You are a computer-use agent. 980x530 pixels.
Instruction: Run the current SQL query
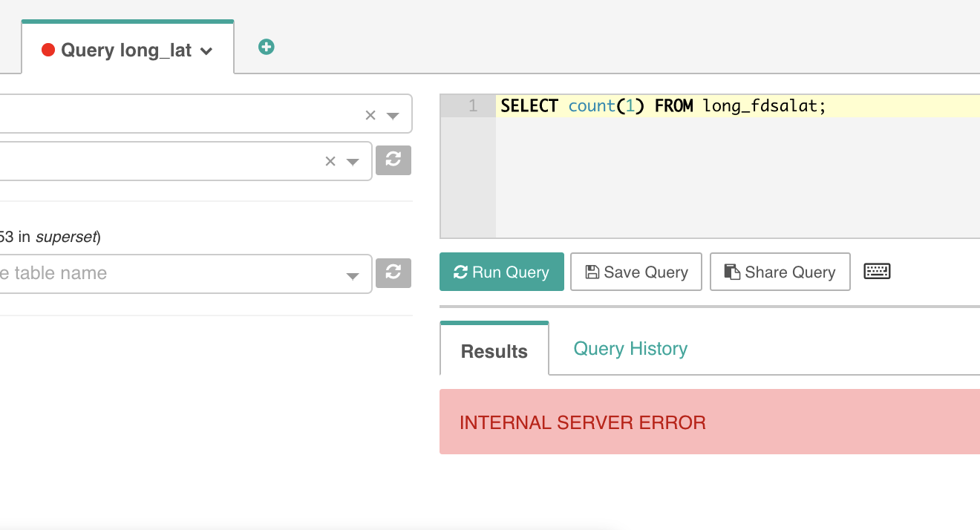[x=501, y=272]
